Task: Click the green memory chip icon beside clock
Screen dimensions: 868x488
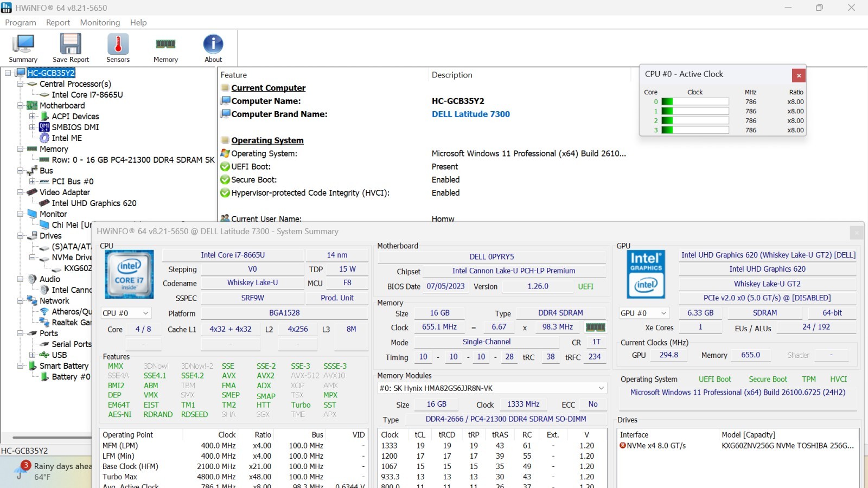Action: coord(595,327)
